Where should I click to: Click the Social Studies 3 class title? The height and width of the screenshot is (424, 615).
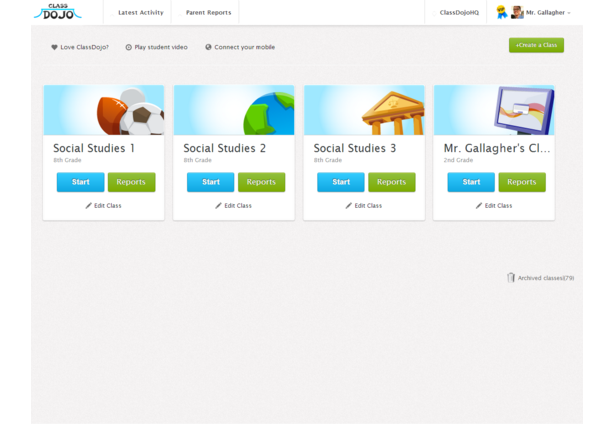point(355,148)
